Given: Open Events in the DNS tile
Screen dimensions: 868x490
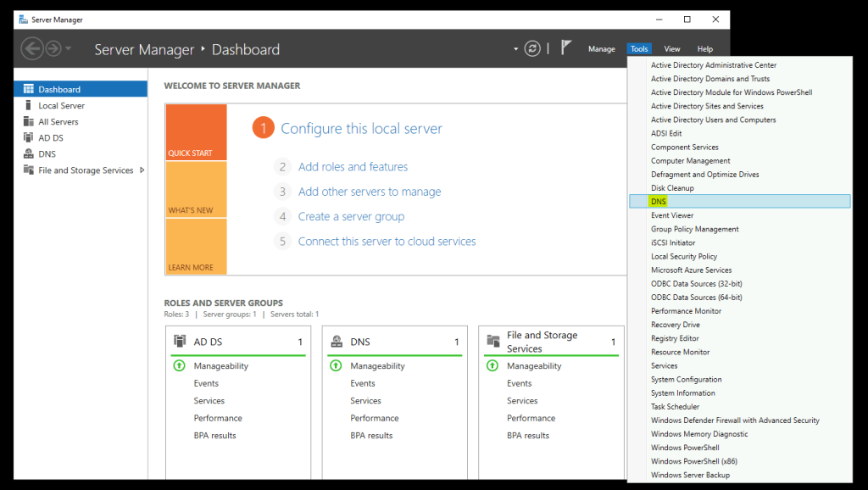Looking at the screenshot, I should pyautogui.click(x=363, y=383).
